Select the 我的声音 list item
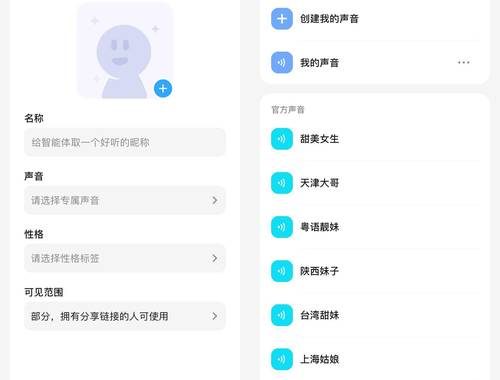The width and height of the screenshot is (500, 380). 374,62
